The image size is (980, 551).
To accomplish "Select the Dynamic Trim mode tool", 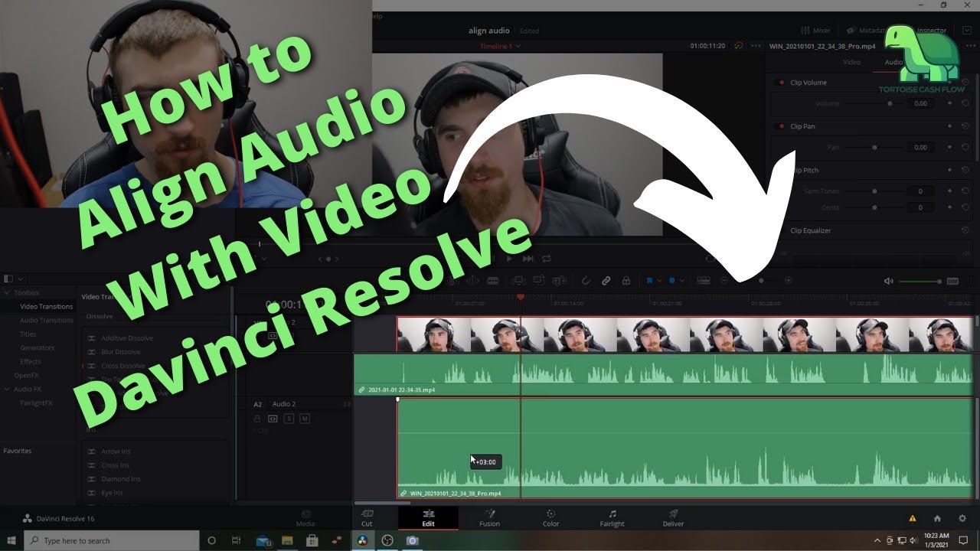I will (472, 281).
